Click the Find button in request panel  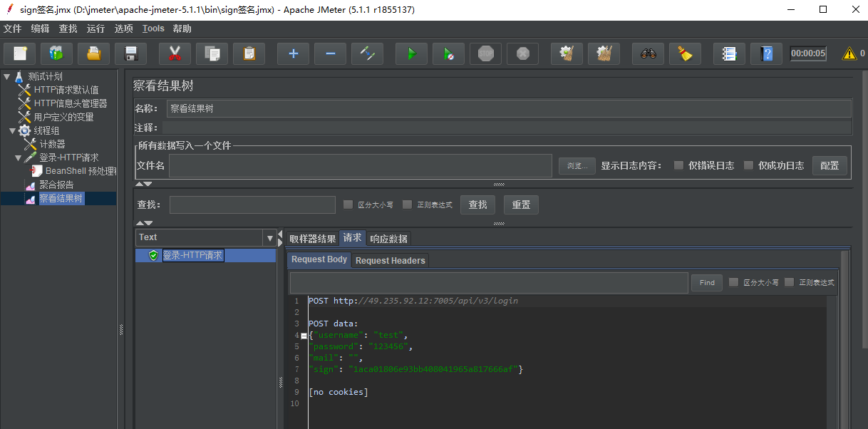[707, 283]
